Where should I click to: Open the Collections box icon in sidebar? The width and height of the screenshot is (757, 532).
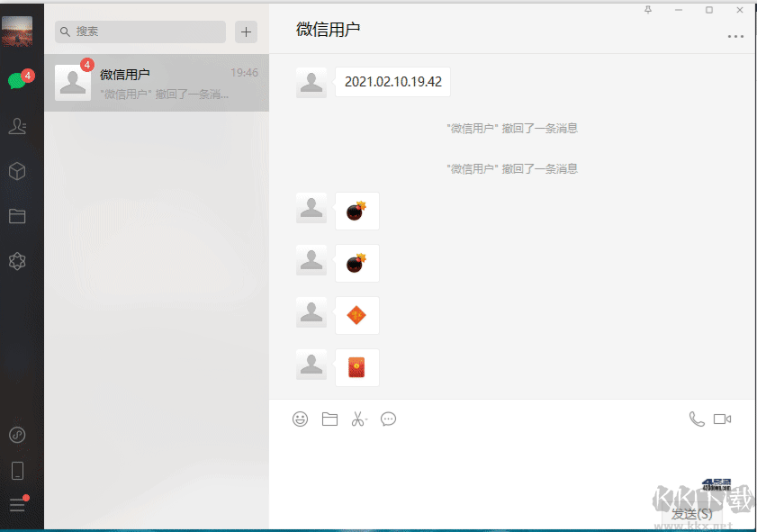[17, 171]
